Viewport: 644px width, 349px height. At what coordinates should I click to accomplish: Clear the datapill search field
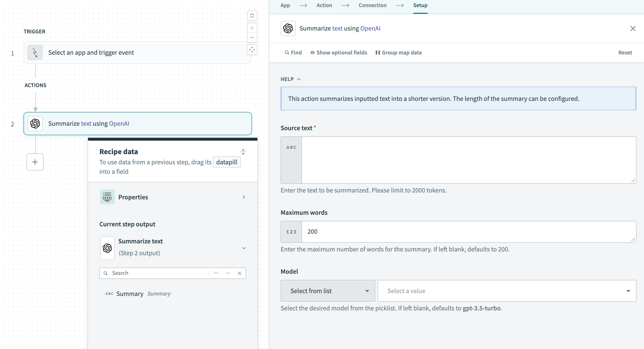click(x=239, y=273)
